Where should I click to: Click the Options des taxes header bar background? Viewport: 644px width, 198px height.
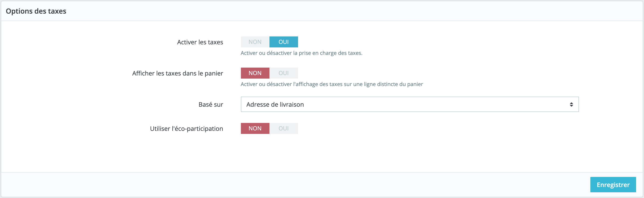tap(350, 11)
